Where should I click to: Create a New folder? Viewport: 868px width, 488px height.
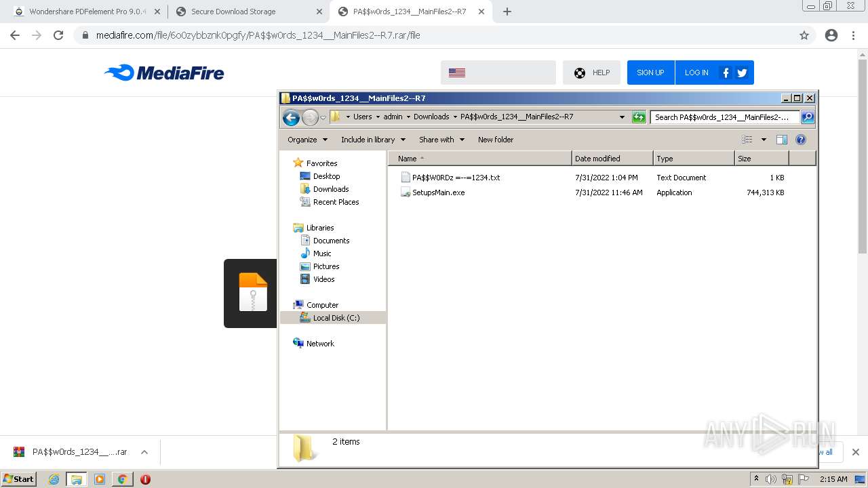pos(496,140)
